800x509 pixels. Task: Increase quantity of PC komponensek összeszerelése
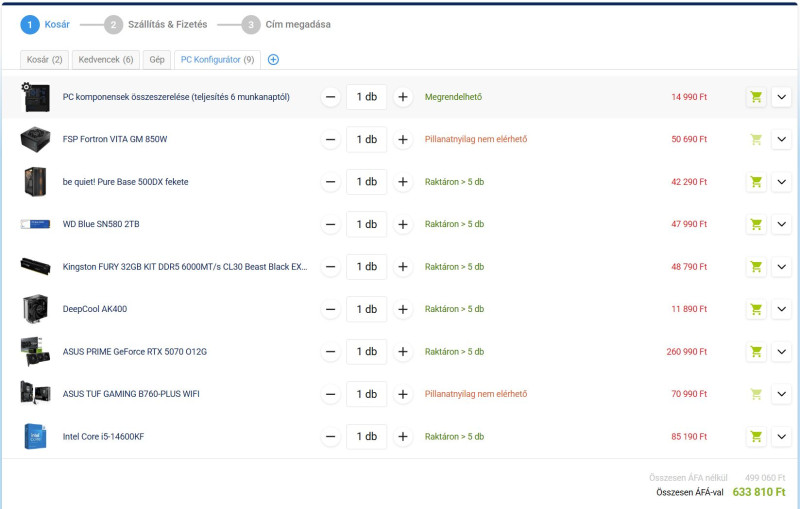403,97
